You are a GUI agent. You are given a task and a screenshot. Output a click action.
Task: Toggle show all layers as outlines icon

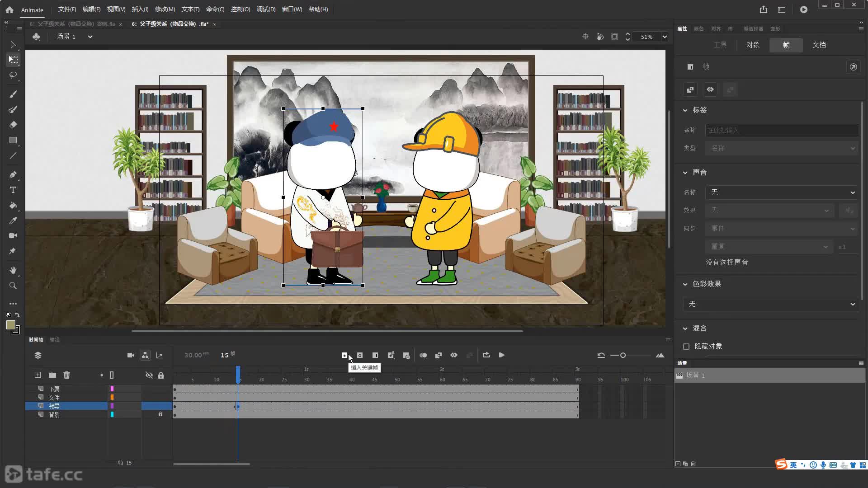click(x=112, y=375)
